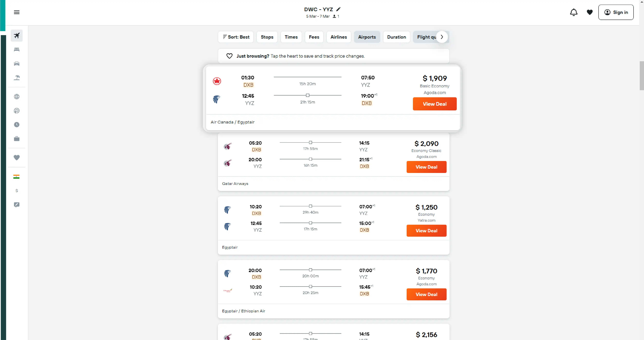Switch to the Airlines filter tab
644x340 pixels.
339,37
